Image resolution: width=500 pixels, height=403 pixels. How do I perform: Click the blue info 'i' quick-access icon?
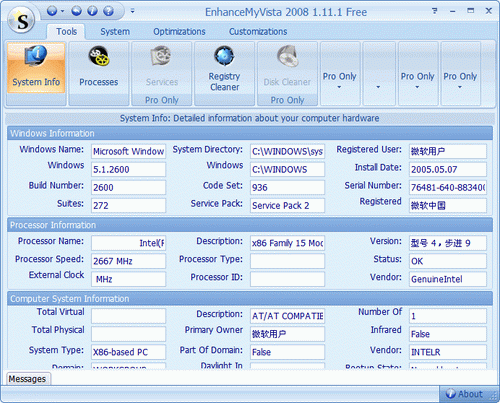[x=92, y=11]
